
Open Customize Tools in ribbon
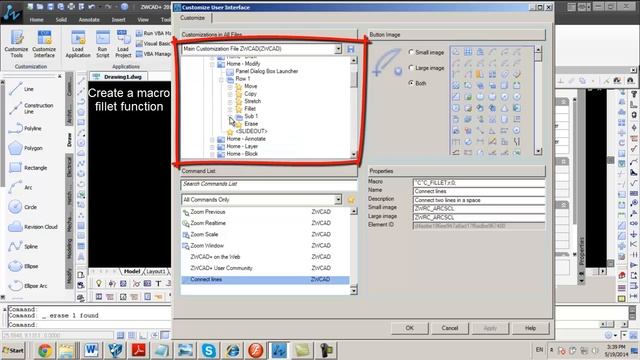17,44
